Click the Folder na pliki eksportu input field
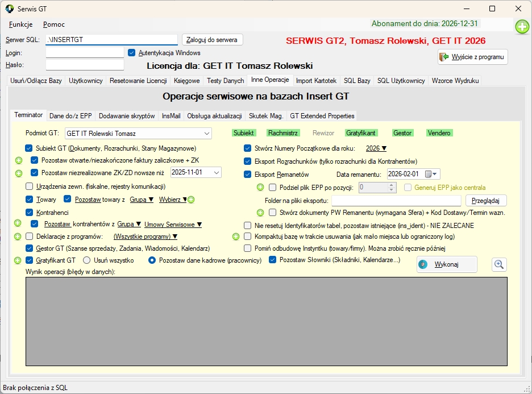Viewport: 532px width, 394px height. click(396, 200)
